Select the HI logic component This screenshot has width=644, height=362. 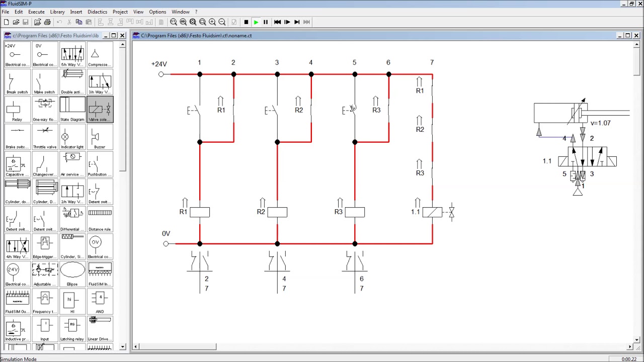click(72, 302)
